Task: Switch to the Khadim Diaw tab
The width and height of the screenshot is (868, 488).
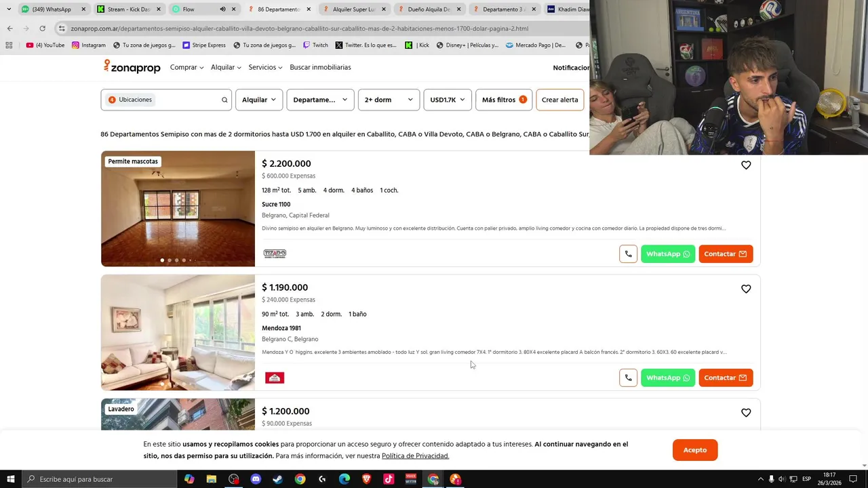Action: pos(568,9)
